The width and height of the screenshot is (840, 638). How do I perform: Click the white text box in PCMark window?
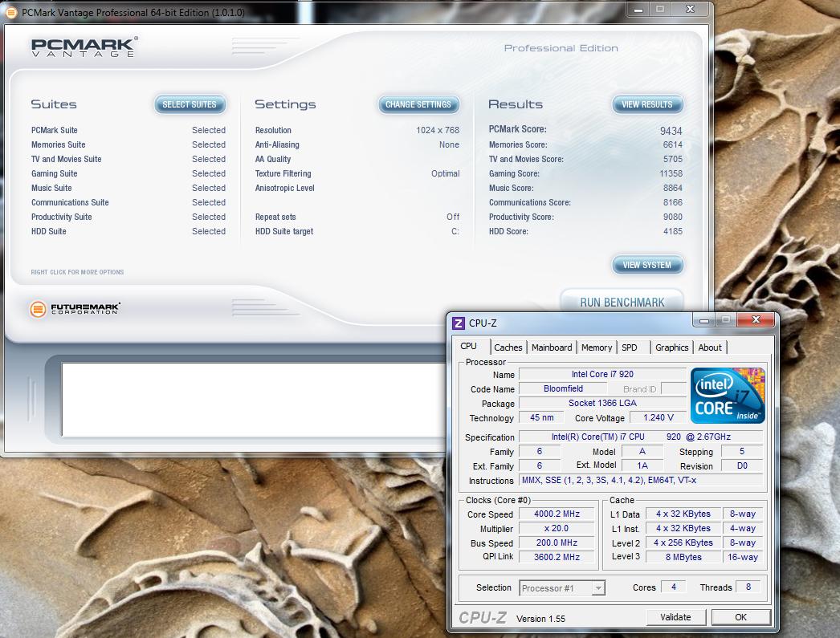coord(254,400)
